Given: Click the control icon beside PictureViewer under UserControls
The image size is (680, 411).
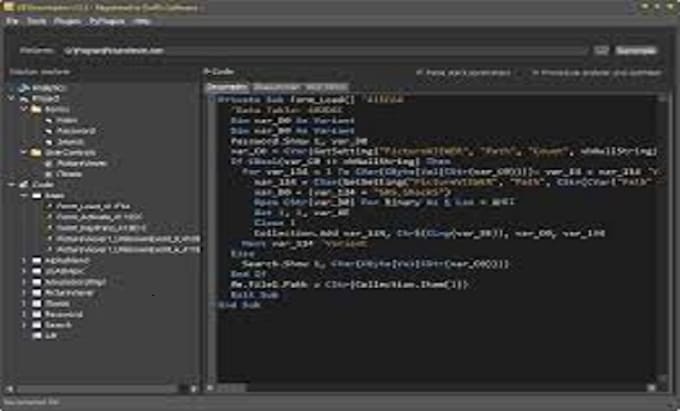Looking at the screenshot, I should [49, 163].
